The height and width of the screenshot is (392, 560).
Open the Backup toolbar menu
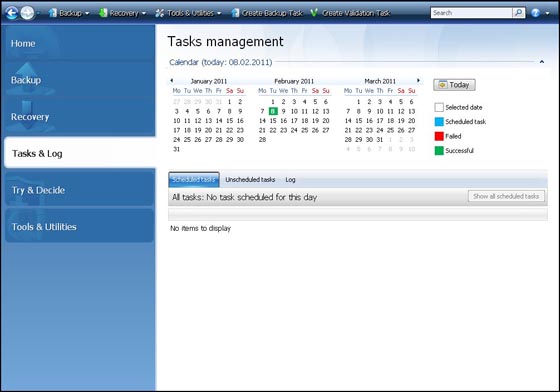click(x=69, y=13)
